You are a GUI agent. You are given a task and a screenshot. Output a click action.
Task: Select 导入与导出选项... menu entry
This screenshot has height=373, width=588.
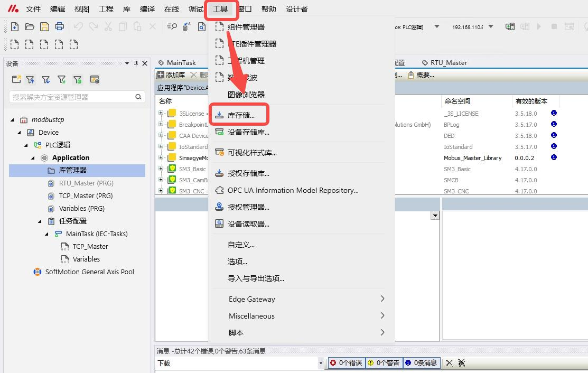301,278
